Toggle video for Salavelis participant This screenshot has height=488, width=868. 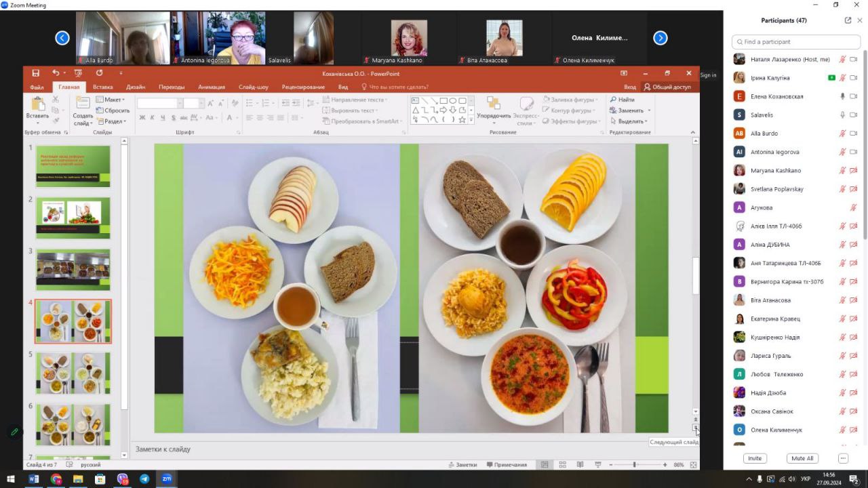(x=854, y=115)
